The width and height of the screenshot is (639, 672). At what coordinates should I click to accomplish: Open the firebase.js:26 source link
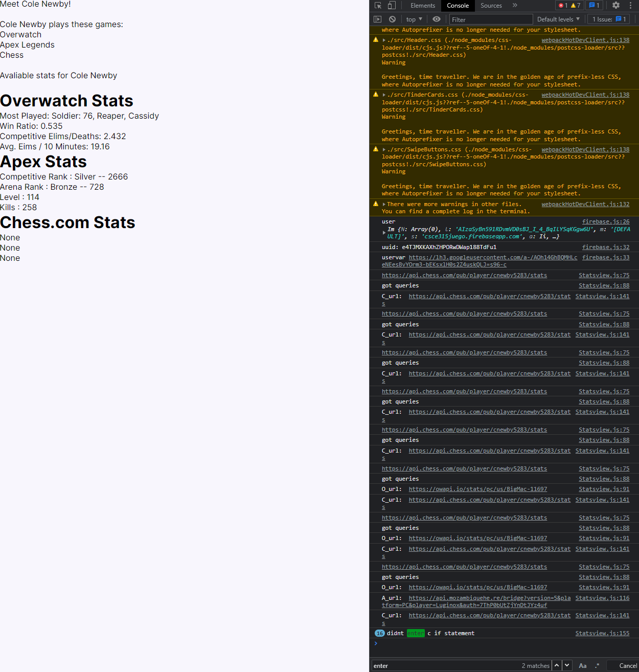coord(606,222)
